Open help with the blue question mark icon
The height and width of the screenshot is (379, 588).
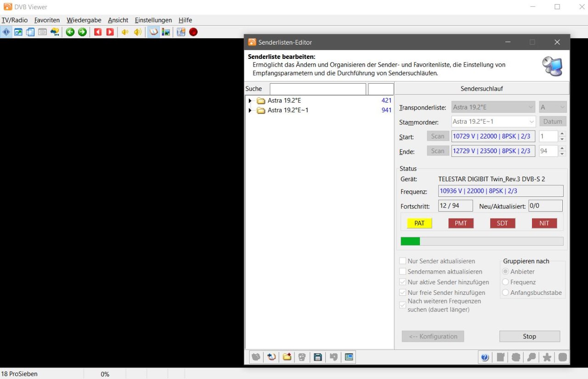pyautogui.click(x=485, y=357)
